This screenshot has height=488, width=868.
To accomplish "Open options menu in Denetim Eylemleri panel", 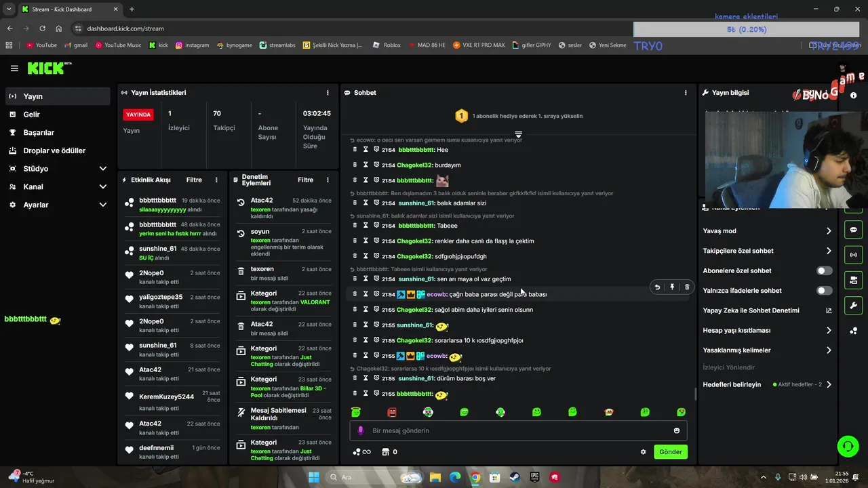I will pos(328,180).
